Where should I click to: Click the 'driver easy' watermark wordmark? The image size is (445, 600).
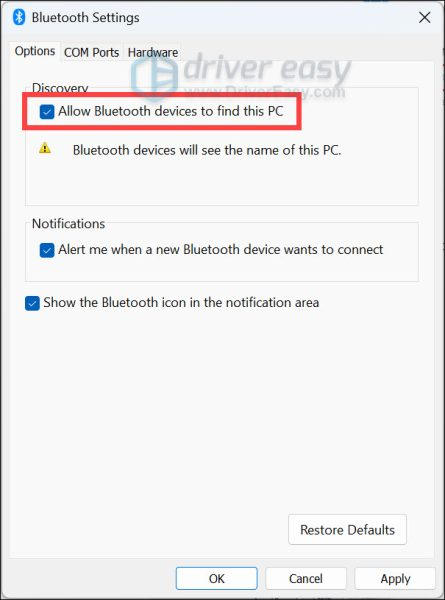click(267, 68)
